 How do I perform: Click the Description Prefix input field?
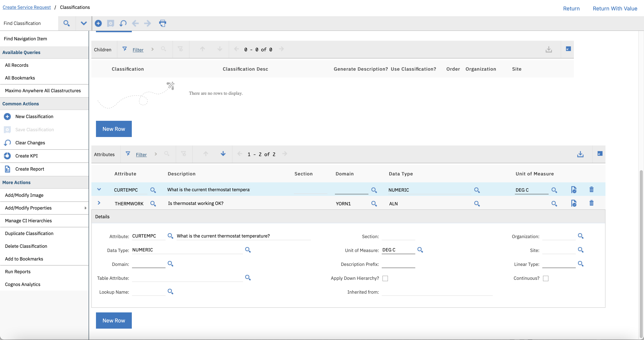click(398, 264)
